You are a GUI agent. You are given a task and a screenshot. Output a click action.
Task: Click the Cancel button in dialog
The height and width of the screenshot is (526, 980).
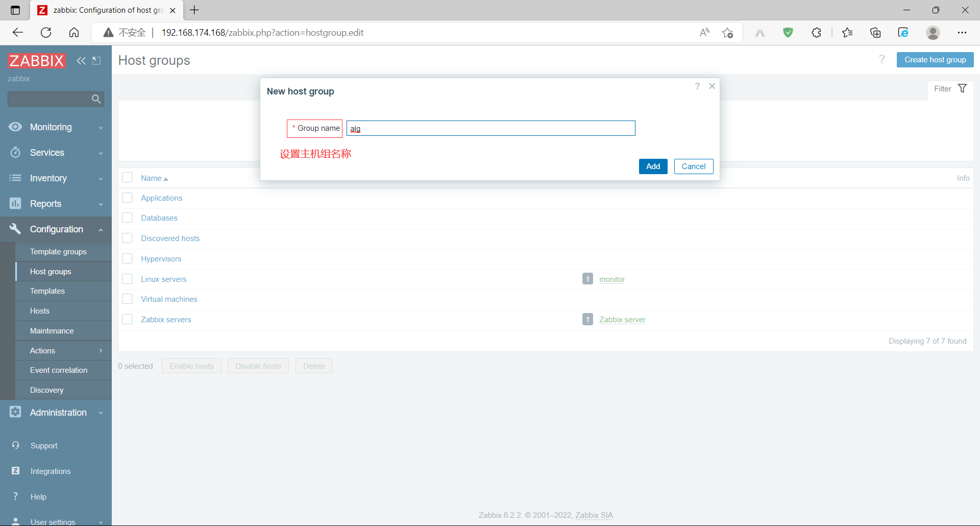[694, 166]
